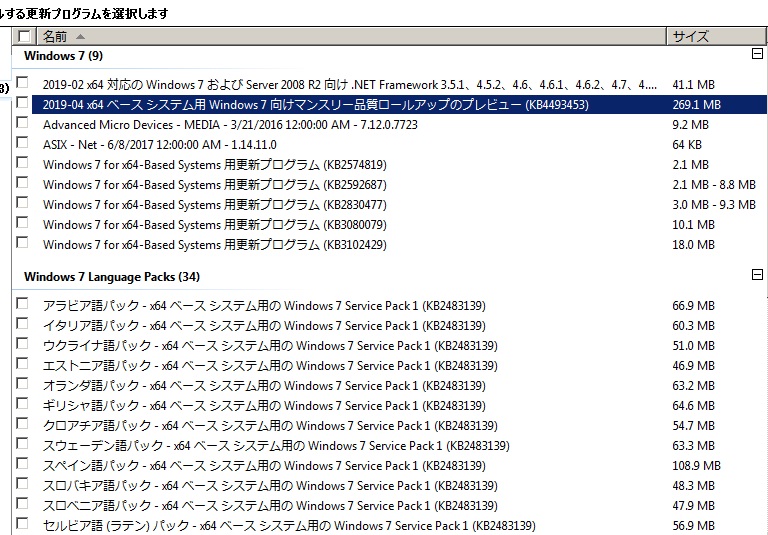This screenshot has width=768, height=535.
Task: Select the Windows 7 (9) group heading
Action: [63, 55]
